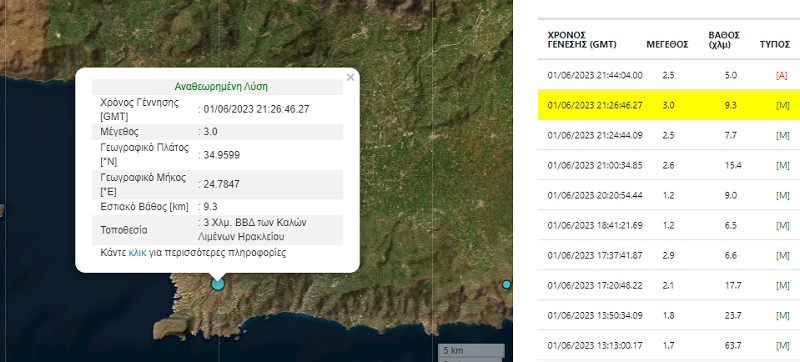The width and height of the screenshot is (800, 362).
Task: Click the highlighted epicenter marker under popup
Action: pyautogui.click(x=218, y=284)
